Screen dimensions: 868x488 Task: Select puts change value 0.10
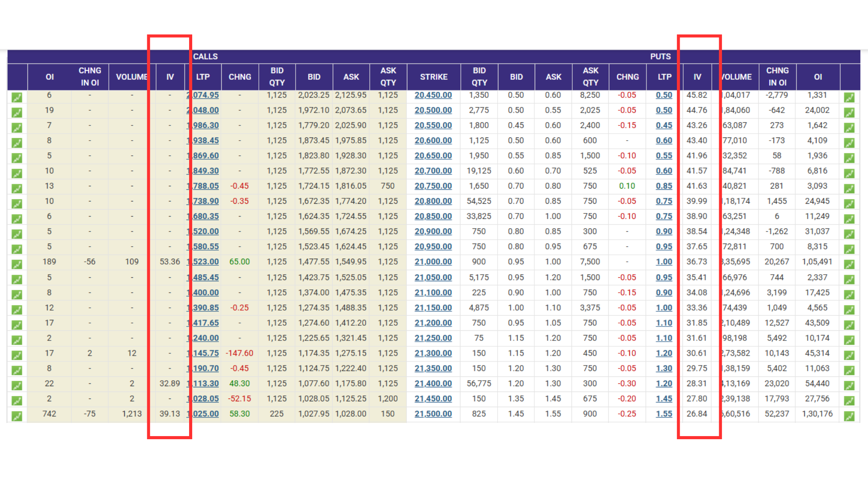point(627,186)
